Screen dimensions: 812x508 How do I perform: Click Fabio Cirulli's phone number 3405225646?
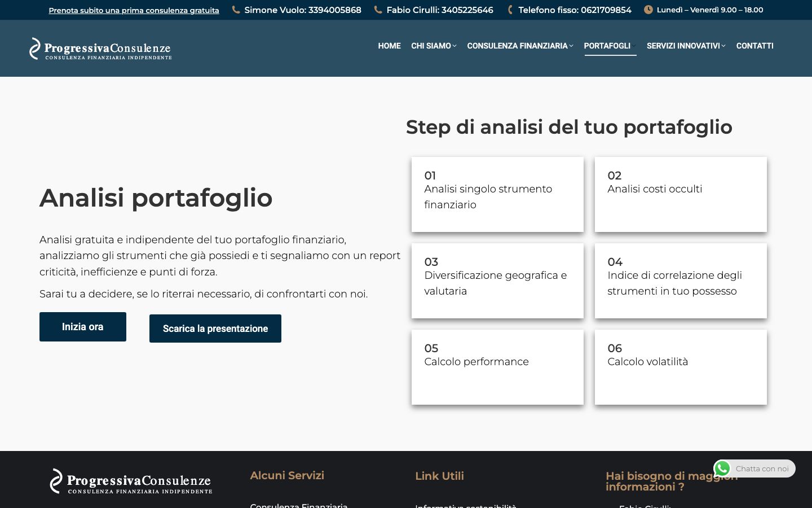(467, 10)
